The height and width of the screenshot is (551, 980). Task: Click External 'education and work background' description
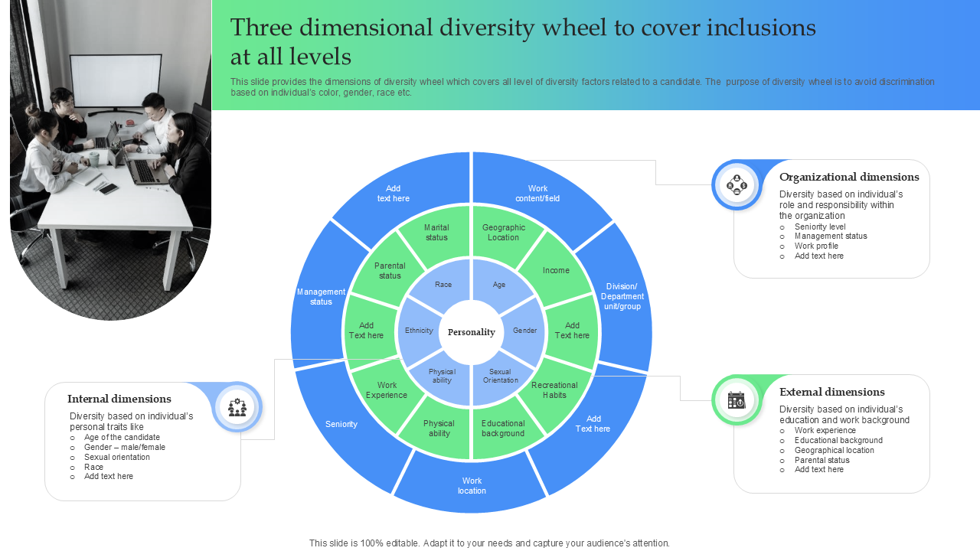844,415
